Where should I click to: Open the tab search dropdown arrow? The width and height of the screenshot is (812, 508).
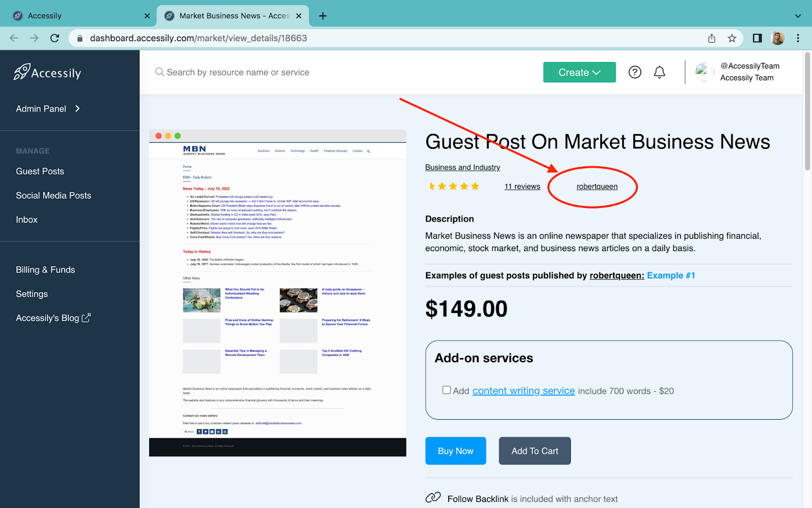(798, 16)
